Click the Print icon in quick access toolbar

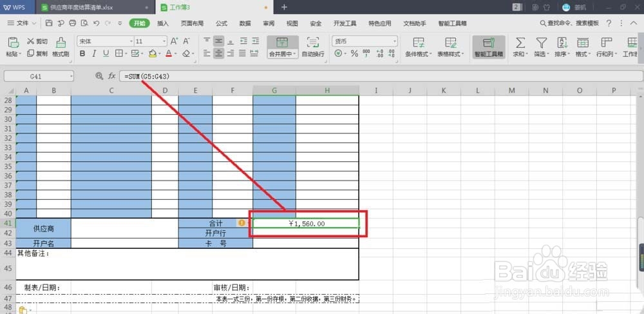(73, 23)
